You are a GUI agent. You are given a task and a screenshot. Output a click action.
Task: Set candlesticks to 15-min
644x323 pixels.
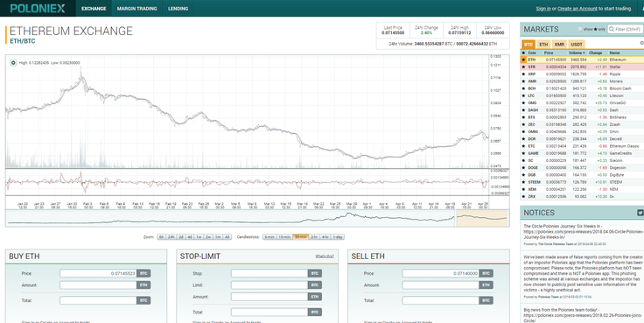(x=284, y=237)
